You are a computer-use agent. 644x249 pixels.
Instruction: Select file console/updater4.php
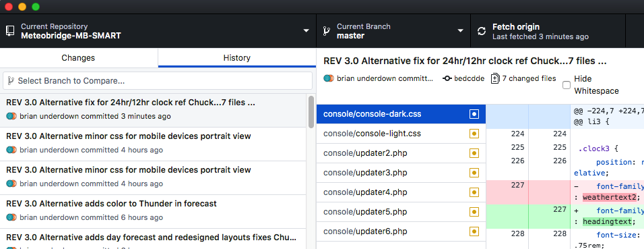[x=401, y=192]
